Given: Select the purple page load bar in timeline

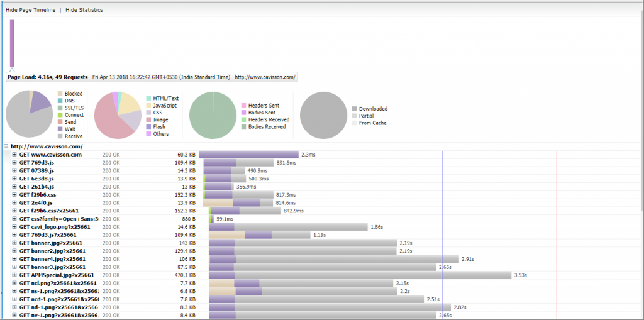Looking at the screenshot, I should pos(13,43).
